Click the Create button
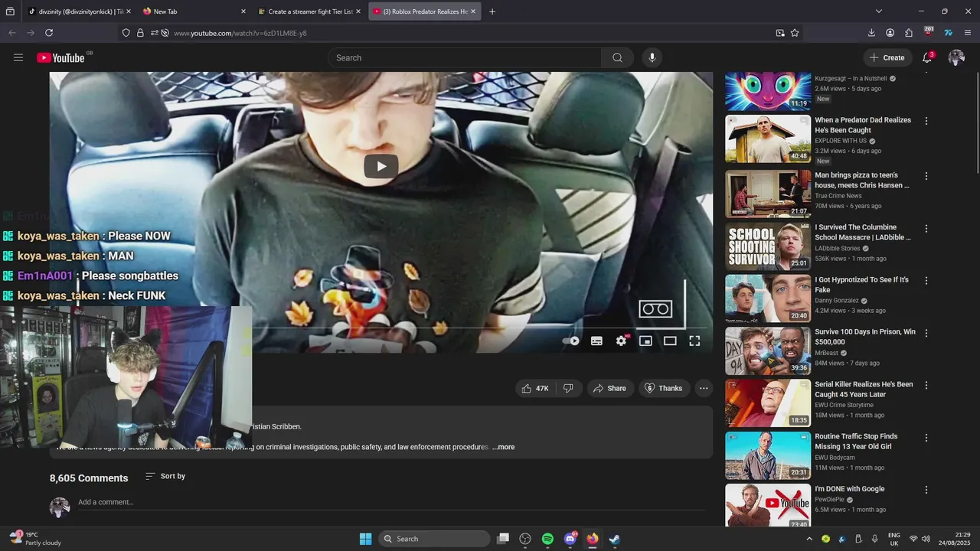980x551 pixels. tap(887, 57)
